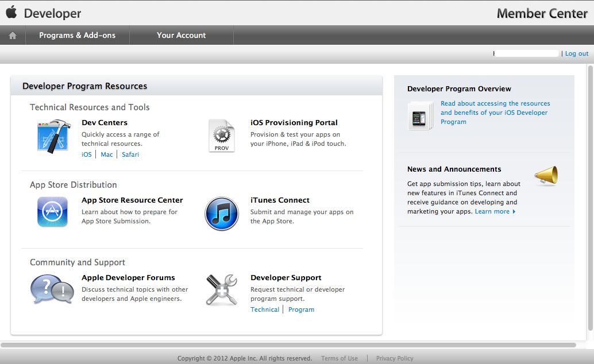Click the Developer Program Overview device thumbnail
The height and width of the screenshot is (364, 594).
click(421, 116)
